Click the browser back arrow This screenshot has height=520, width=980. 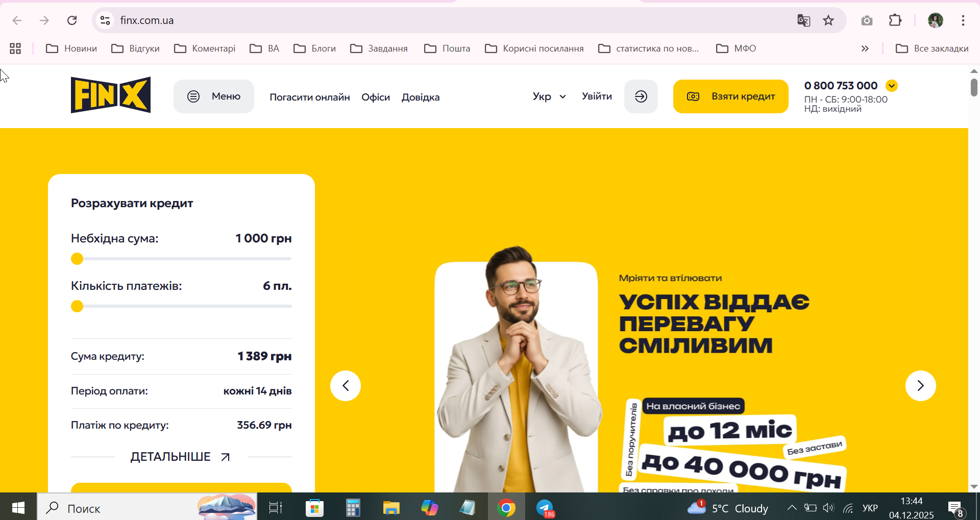coord(17,20)
